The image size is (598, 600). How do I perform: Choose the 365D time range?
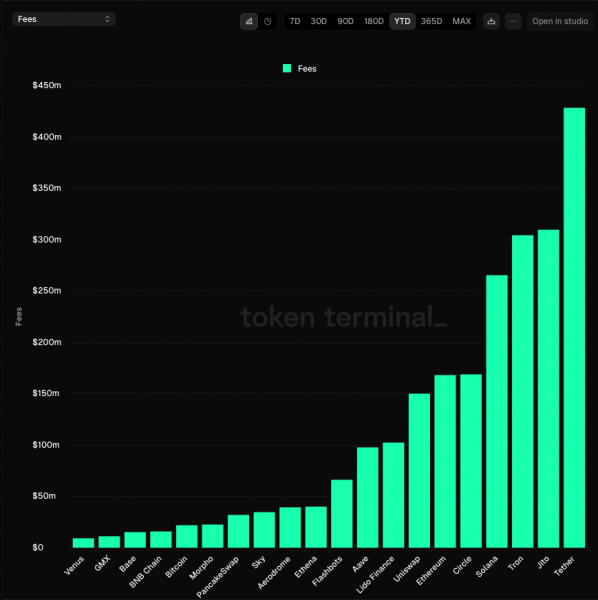click(x=432, y=21)
